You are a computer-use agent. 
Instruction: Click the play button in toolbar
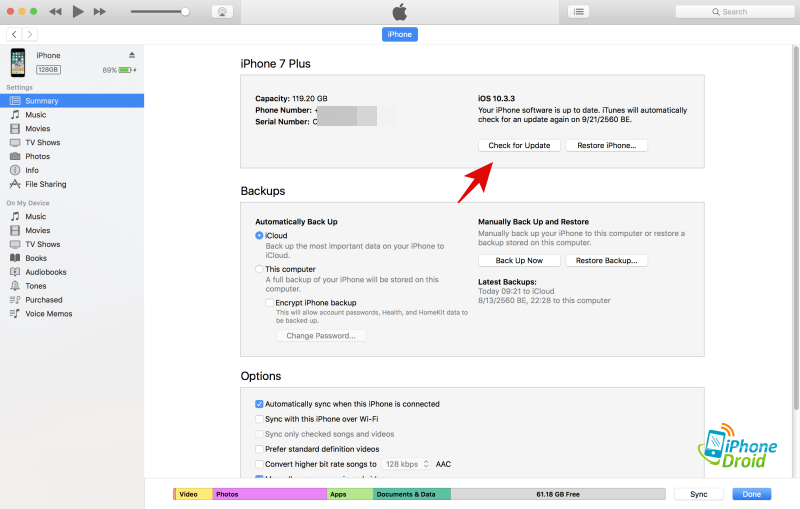78,11
